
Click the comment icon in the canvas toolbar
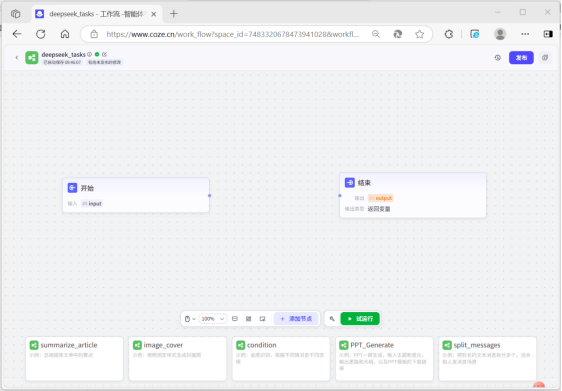[235, 319]
